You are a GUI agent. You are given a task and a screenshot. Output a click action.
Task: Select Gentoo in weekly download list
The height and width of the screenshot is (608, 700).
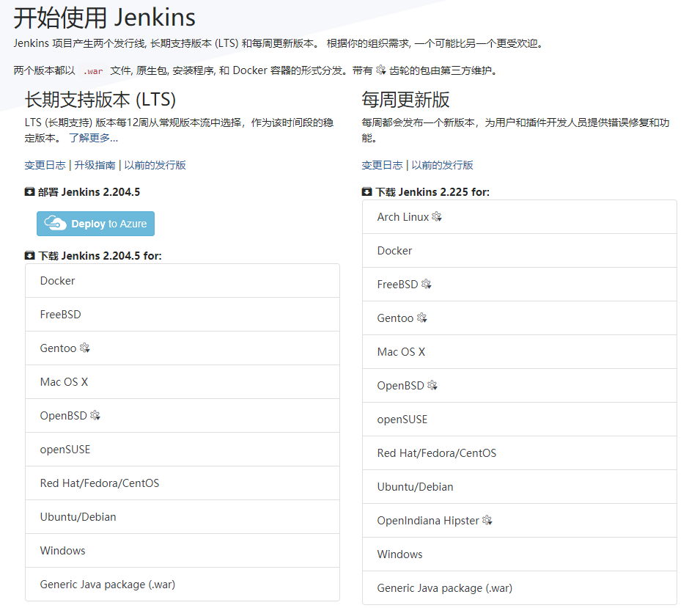click(x=520, y=318)
